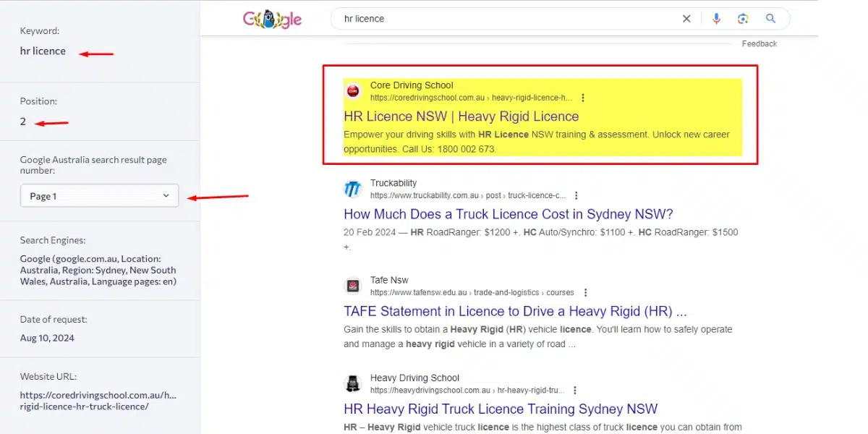
Task: Open Google Lens image search icon
Action: click(743, 19)
